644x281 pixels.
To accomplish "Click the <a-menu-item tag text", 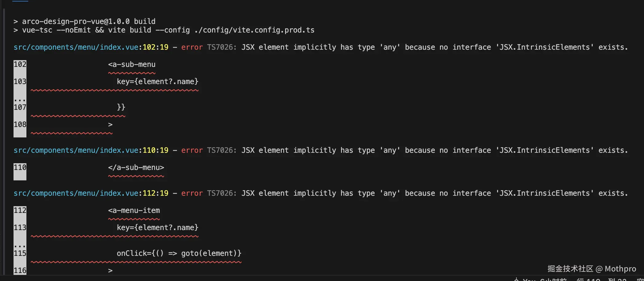I will (134, 210).
